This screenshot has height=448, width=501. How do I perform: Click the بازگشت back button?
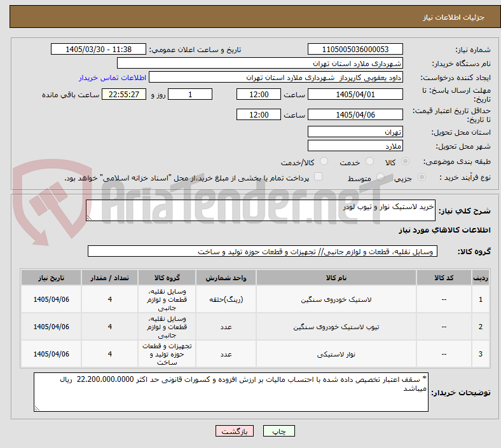coord(235,431)
